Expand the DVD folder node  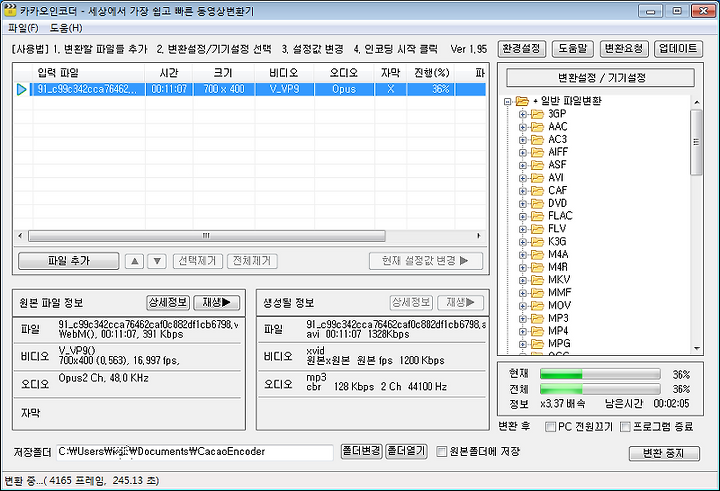tap(523, 203)
